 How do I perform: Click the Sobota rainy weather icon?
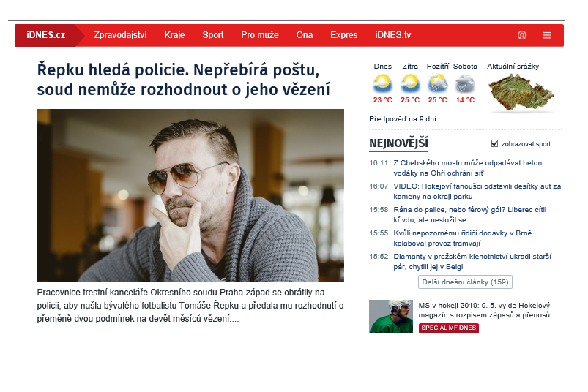(465, 83)
